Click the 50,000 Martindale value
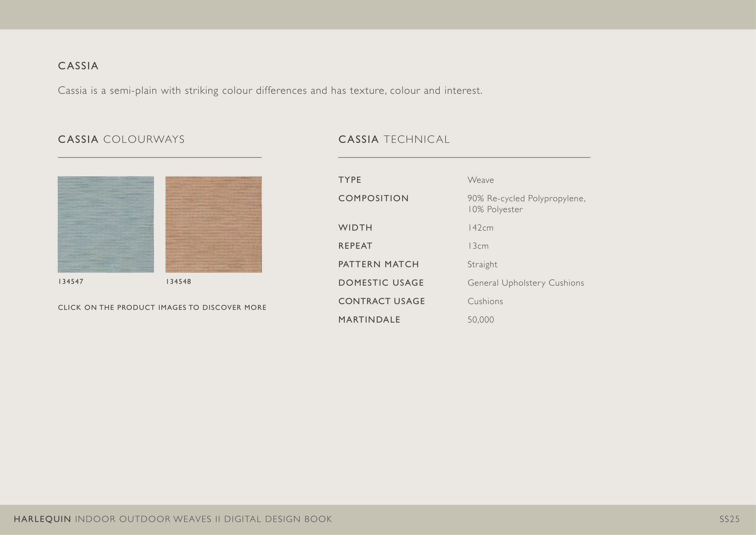 point(481,320)
